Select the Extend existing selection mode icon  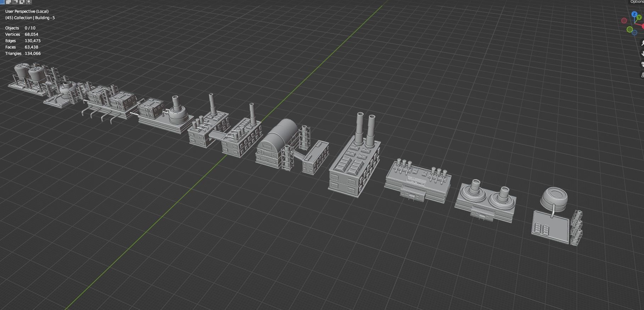click(9, 2)
